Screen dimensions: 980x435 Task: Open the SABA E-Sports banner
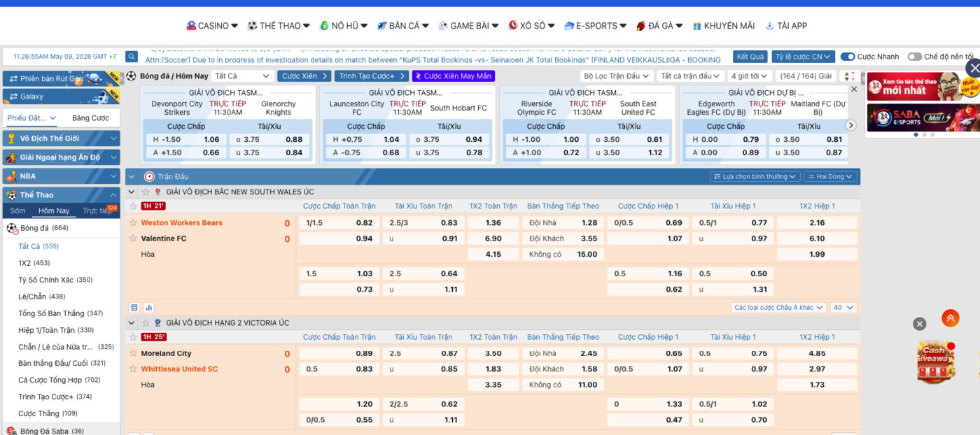pyautogui.click(x=923, y=117)
